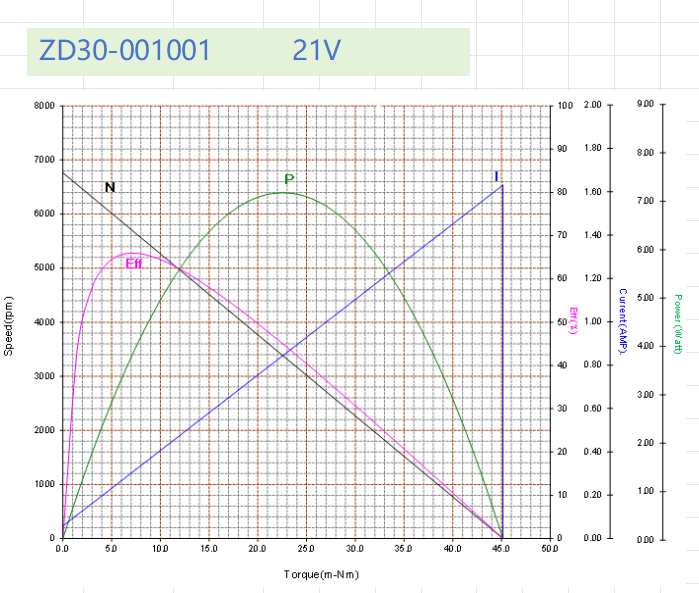The width and height of the screenshot is (699, 593).
Task: Select the 100 tick on efficiency axis
Action: (565, 106)
